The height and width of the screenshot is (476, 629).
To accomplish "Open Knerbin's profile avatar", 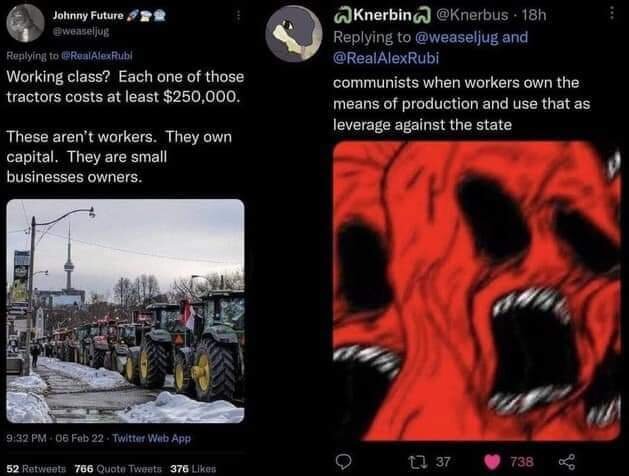I will 294,34.
